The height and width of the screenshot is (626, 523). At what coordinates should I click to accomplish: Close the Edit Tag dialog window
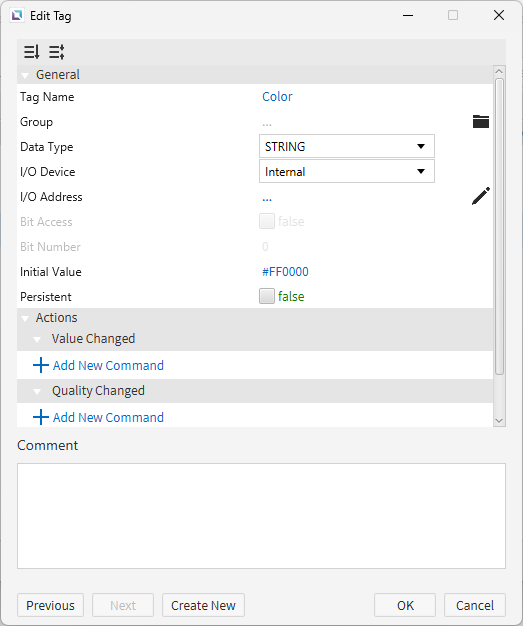[x=499, y=16]
